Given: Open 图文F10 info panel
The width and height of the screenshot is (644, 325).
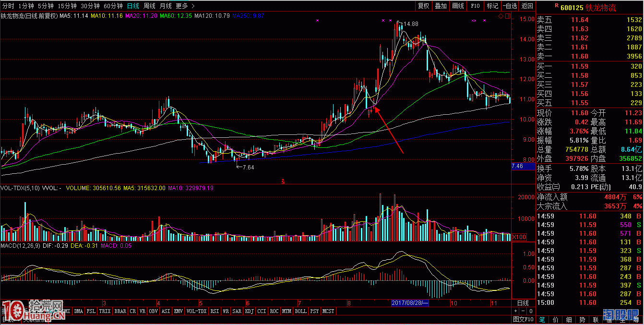Looking at the screenshot, I should coord(523,319).
